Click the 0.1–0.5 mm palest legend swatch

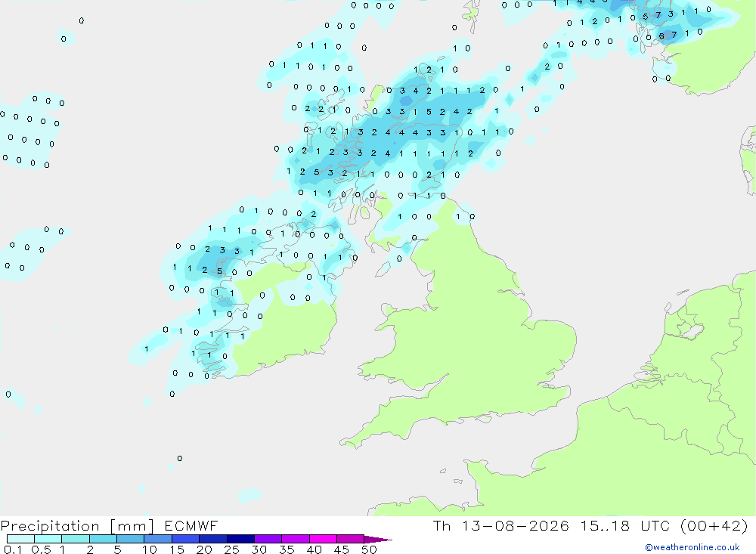pos(20,539)
